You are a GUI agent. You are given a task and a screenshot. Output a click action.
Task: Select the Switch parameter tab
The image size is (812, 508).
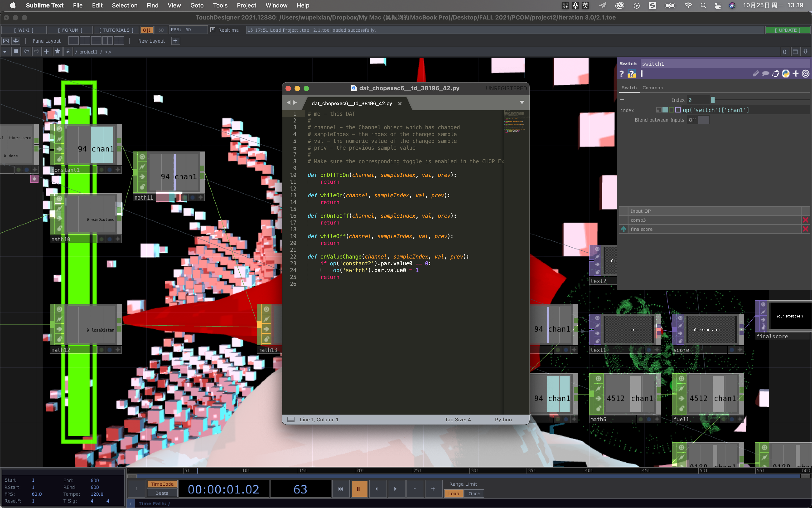tap(629, 88)
